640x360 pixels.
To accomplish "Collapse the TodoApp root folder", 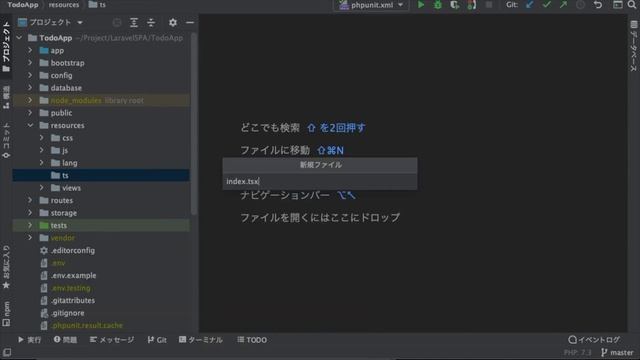I will coord(19,38).
